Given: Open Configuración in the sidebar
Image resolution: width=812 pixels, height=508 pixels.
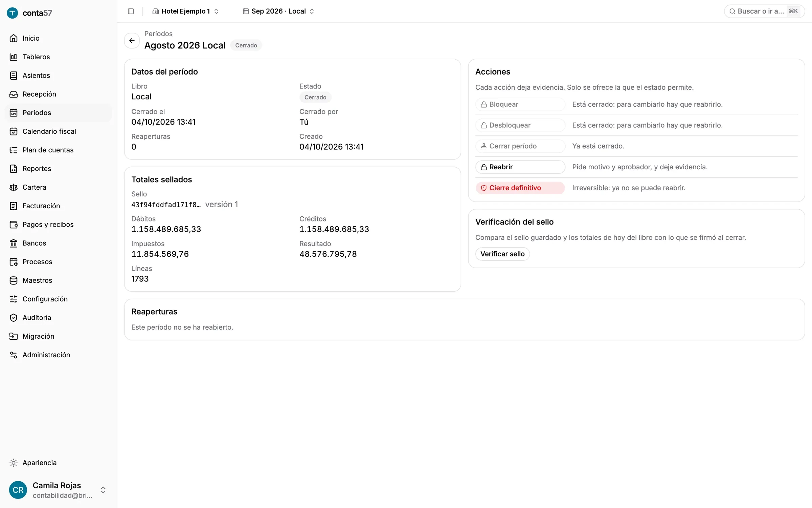Looking at the screenshot, I should 58,299.
